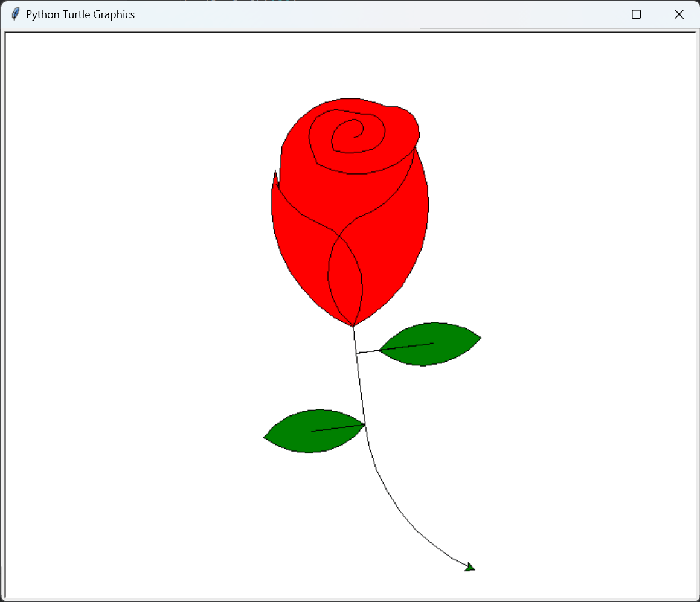Maximize the Python Turtle Graphics window
700x602 pixels.
(636, 14)
